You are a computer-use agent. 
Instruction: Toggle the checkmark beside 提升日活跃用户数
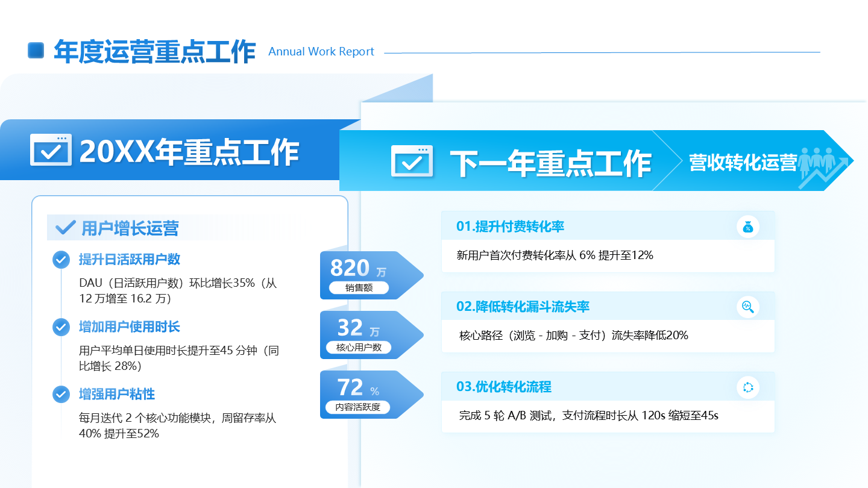click(x=60, y=259)
